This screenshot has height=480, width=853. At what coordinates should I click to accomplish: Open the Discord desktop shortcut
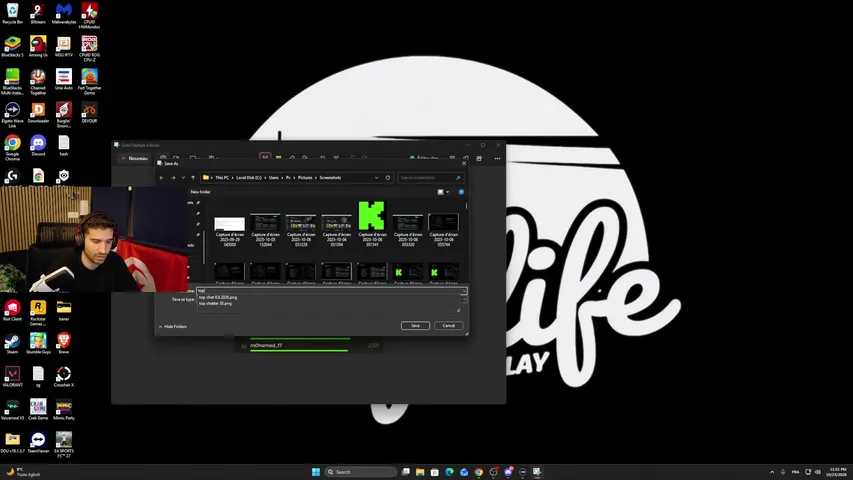38,145
